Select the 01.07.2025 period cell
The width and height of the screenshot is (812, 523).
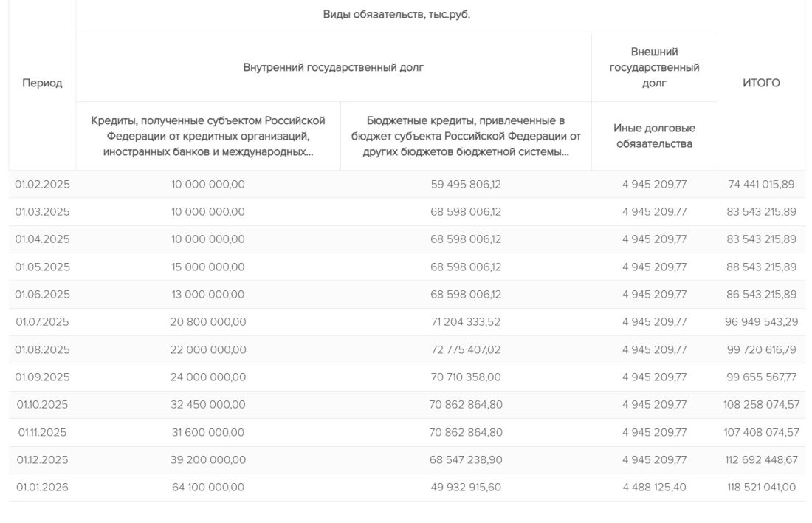coord(42,321)
